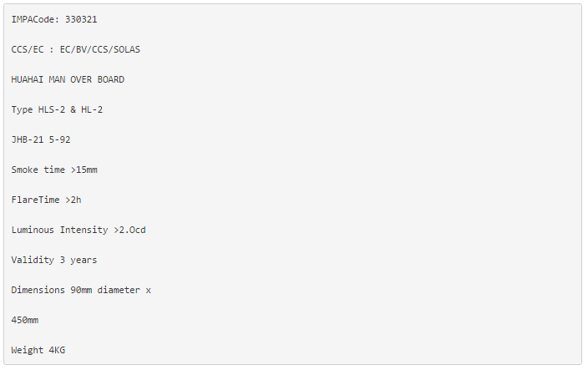This screenshot has height=370, width=588.
Task: Click the 450mm text line
Action: point(25,320)
